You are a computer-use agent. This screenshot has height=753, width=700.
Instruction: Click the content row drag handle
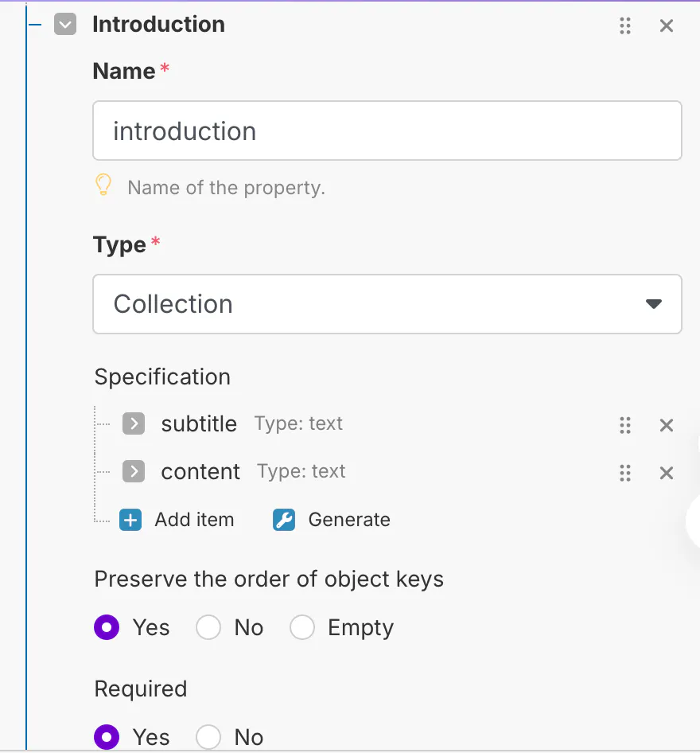[x=625, y=473]
